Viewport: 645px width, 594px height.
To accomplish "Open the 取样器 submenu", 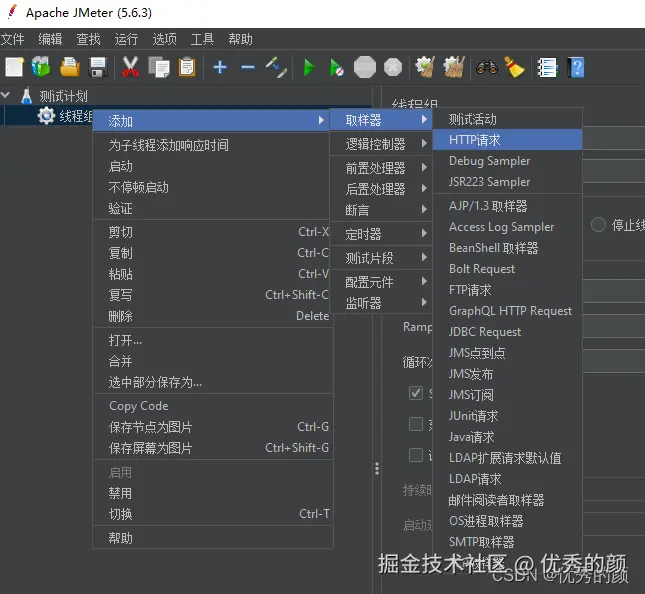I will coord(381,121).
